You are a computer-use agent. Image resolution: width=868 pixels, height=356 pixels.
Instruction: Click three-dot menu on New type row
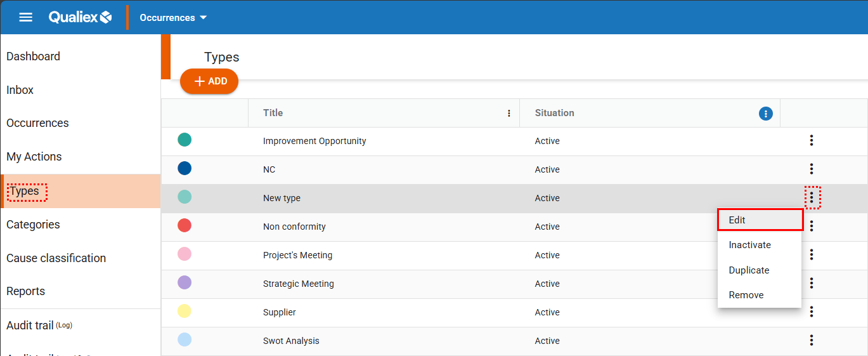pyautogui.click(x=812, y=197)
